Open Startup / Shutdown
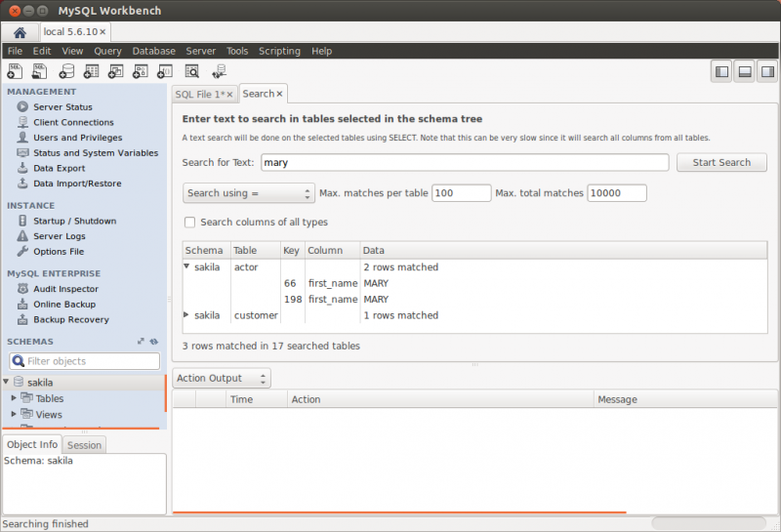Viewport: 781px width, 532px height. 74,222
